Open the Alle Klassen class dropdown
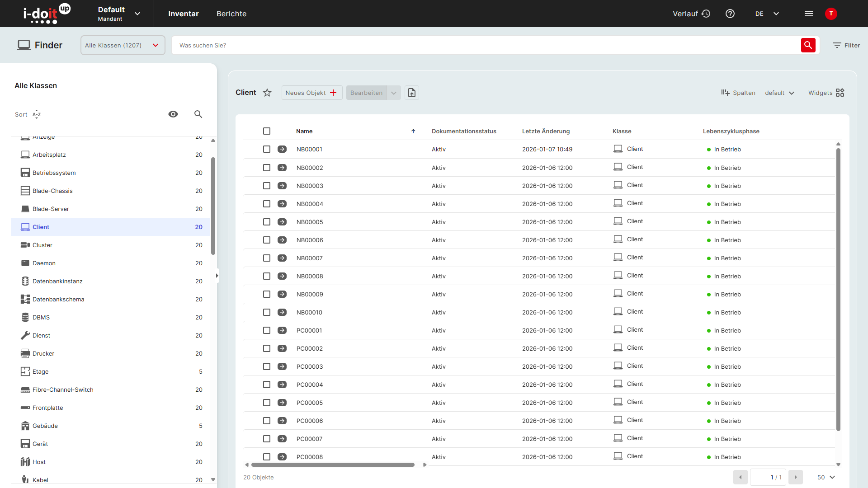Image resolution: width=868 pixels, height=488 pixels. (x=122, y=45)
